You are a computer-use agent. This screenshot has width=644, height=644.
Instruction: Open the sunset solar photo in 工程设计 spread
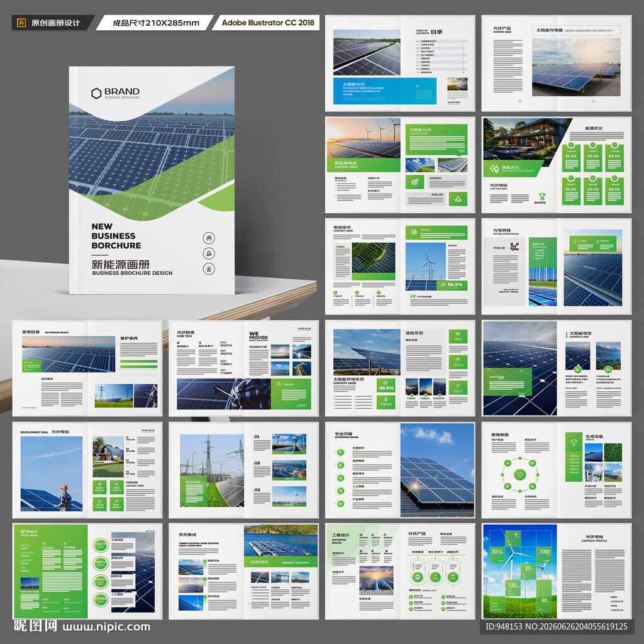[376, 580]
